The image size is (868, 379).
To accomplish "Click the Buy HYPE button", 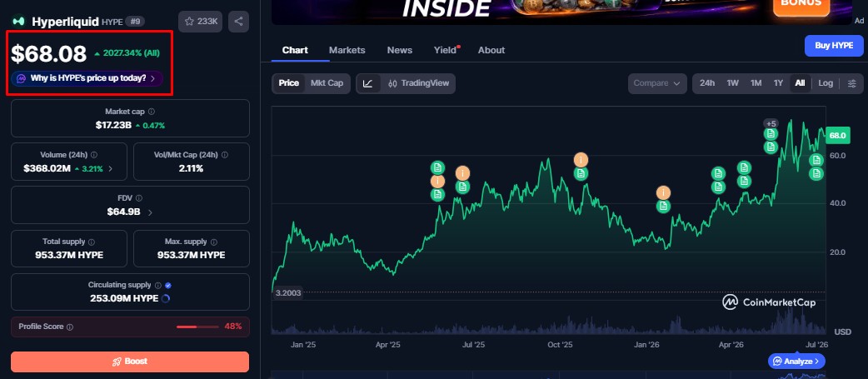I will (834, 45).
